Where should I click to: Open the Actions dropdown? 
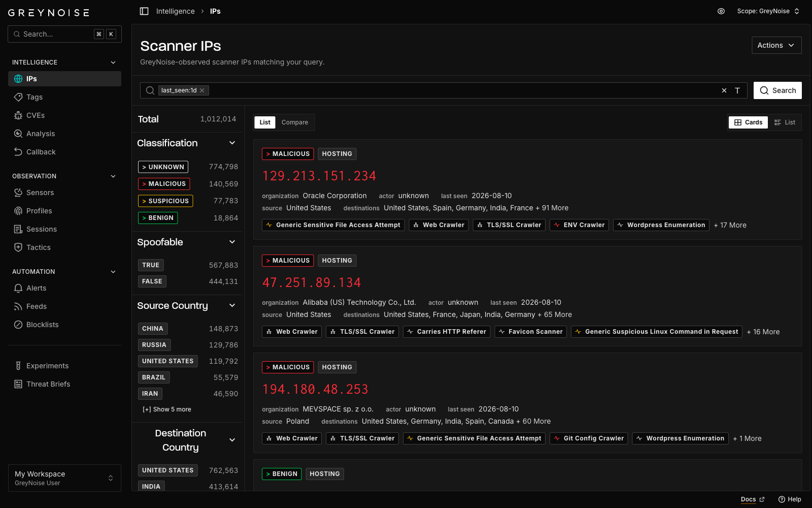(776, 45)
